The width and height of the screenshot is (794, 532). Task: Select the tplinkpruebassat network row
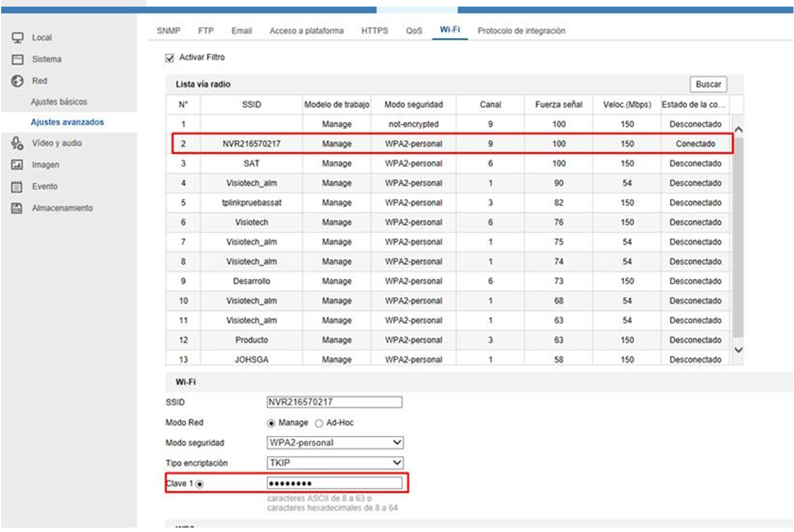point(448,203)
